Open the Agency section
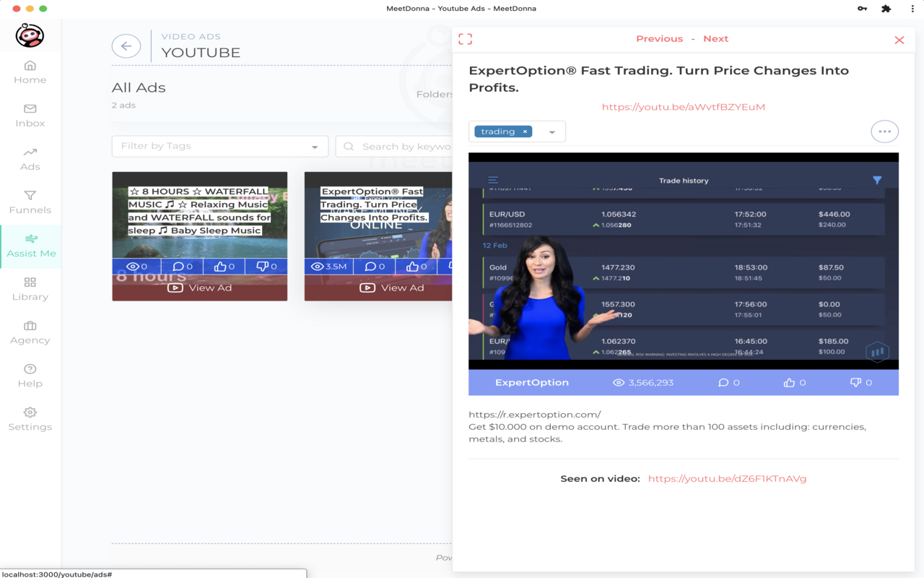 pos(30,332)
